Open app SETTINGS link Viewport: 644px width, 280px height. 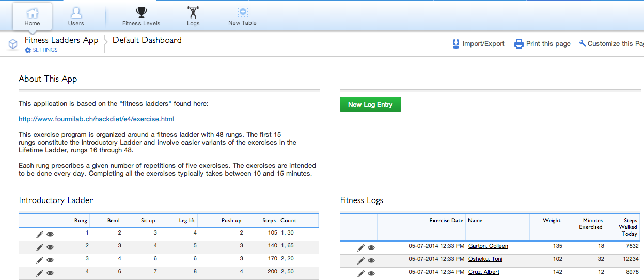tap(45, 50)
